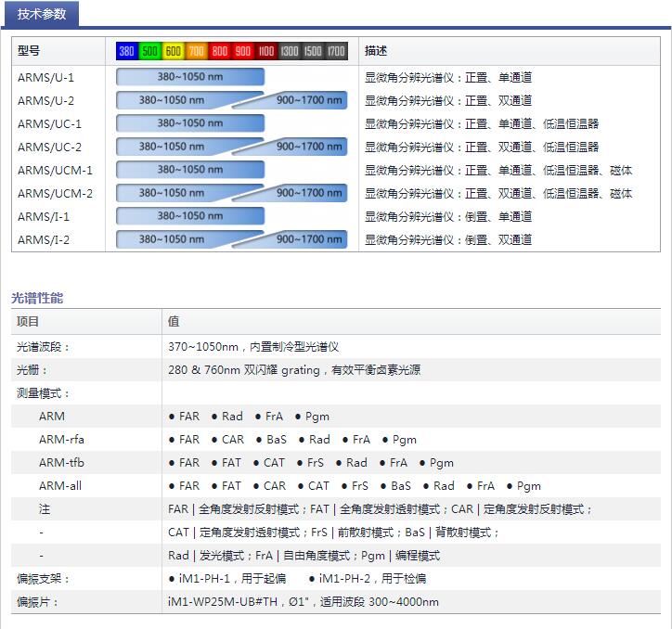This screenshot has height=629, width=672.
Task: Click the 描述 column header
Action: pos(376,51)
